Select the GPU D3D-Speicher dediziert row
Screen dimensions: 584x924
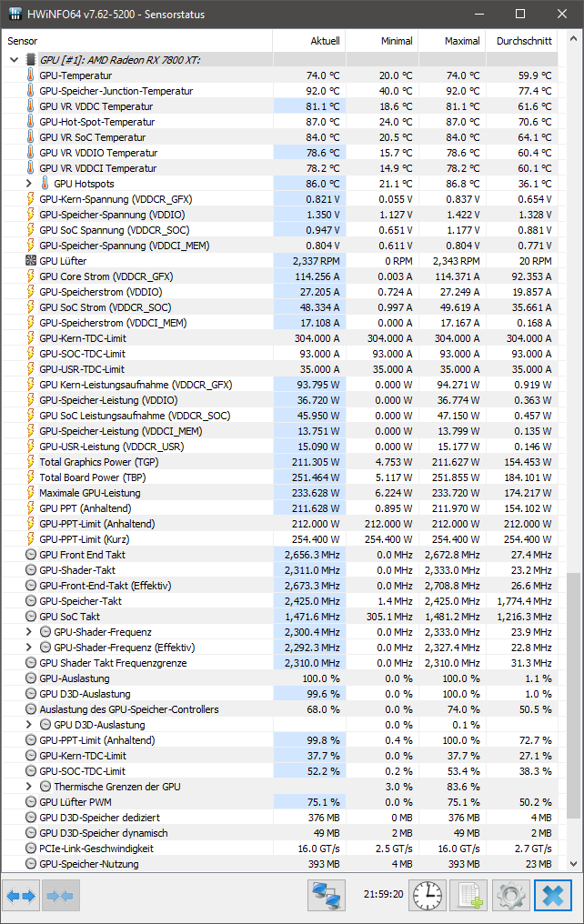pyautogui.click(x=279, y=818)
